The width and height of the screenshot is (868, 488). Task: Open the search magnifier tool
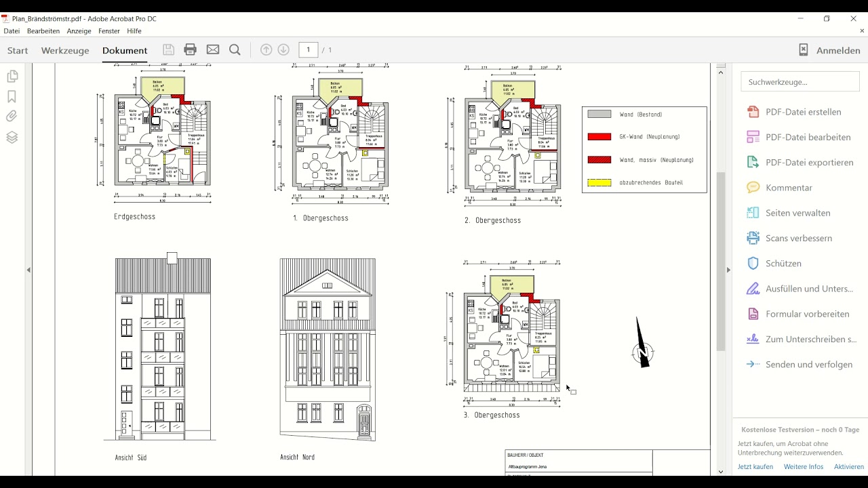pyautogui.click(x=235, y=49)
